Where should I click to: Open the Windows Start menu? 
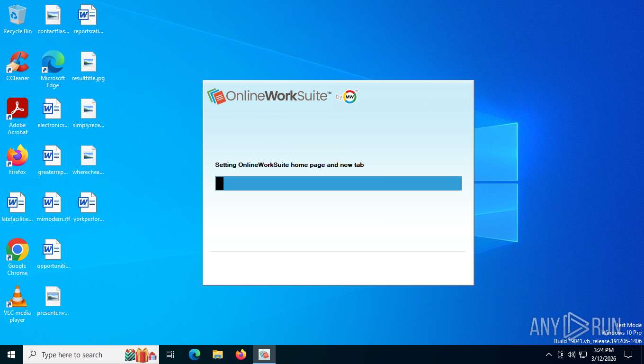11,355
